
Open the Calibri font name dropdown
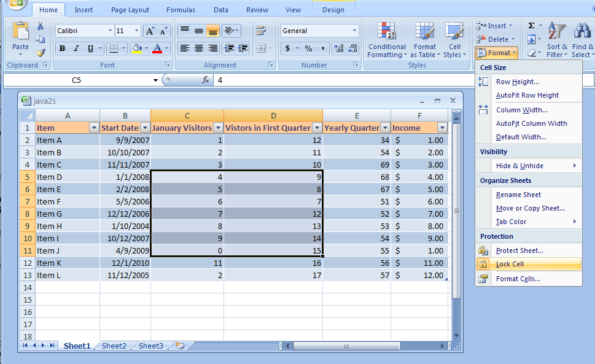[x=110, y=31]
